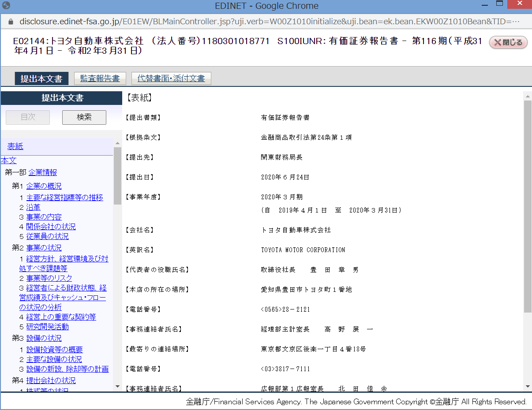Click the 【英訳名】 label
Viewport: 532px width, 410px height.
(139, 250)
